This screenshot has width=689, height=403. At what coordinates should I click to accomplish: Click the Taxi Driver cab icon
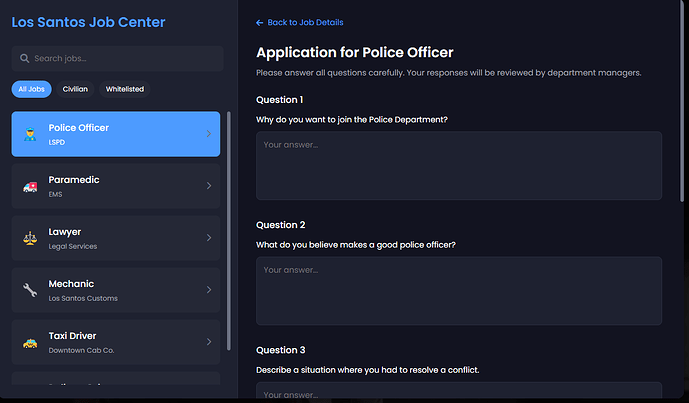[30, 343]
